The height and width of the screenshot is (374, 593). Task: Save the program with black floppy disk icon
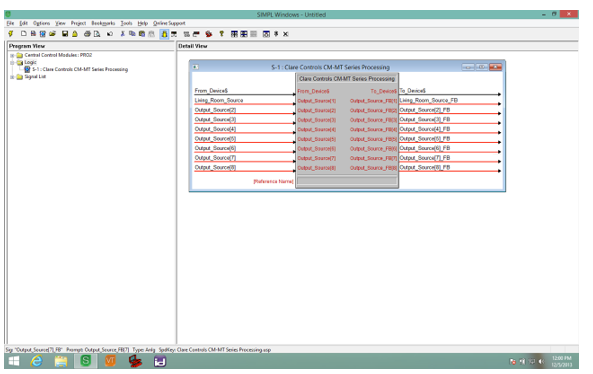coord(65,34)
